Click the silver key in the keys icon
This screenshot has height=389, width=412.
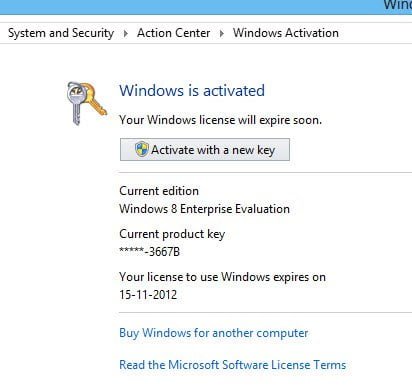(x=76, y=103)
